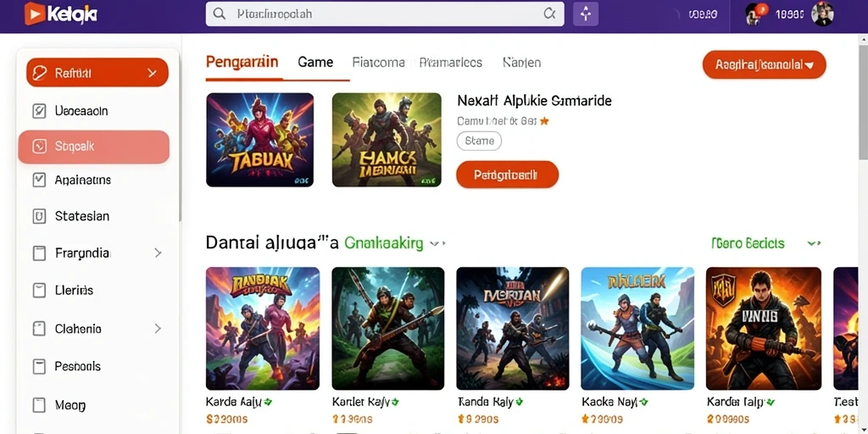Image resolution: width=868 pixels, height=434 pixels.
Task: Switch to the Game tab
Action: click(x=315, y=63)
